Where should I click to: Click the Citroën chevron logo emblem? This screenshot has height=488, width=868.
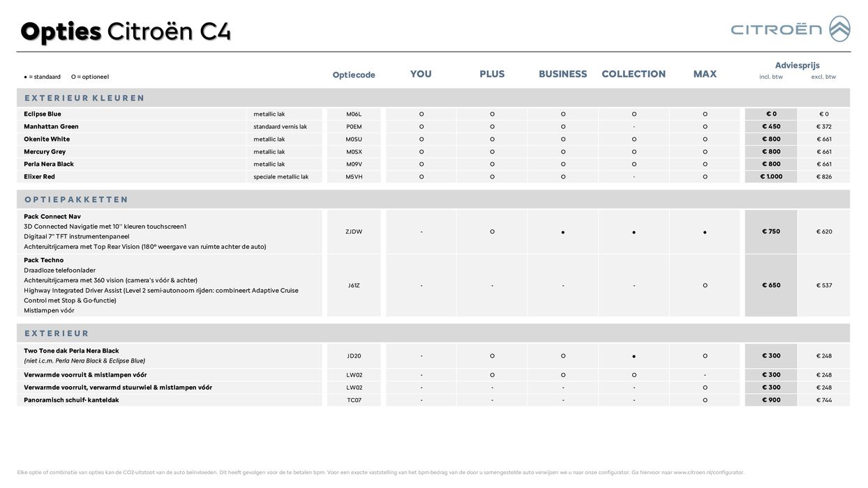(839, 29)
